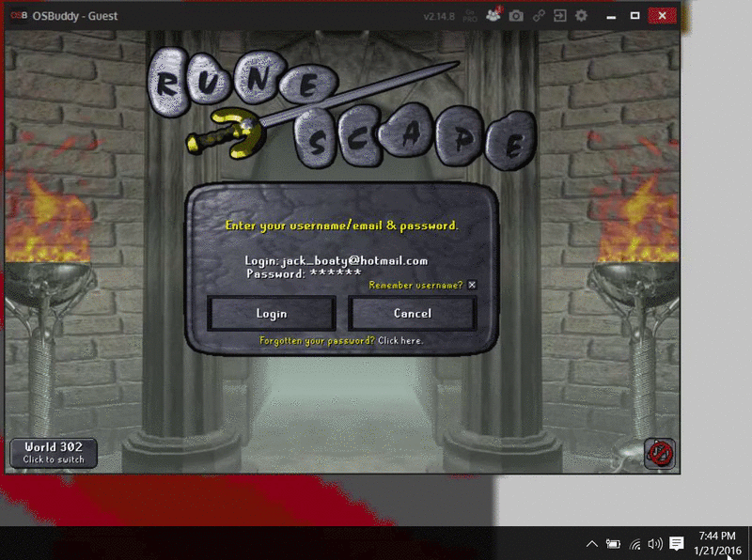
Task: Click the login arrow icon in title bar
Action: tap(559, 16)
